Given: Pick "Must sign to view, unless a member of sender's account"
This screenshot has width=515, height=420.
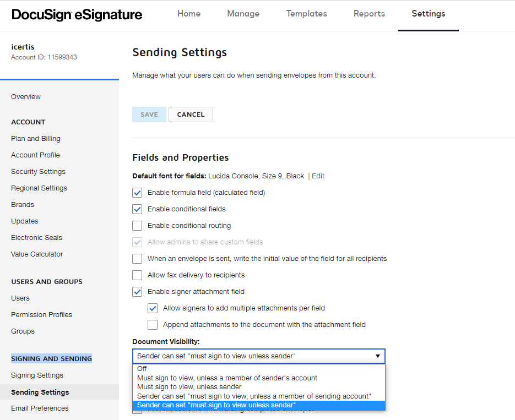Looking at the screenshot, I should 227,378.
